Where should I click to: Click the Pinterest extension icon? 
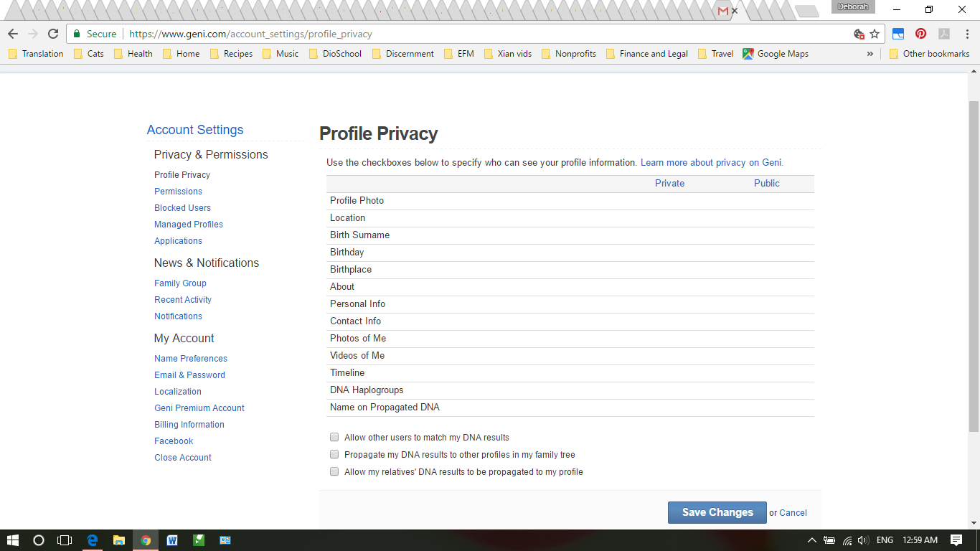pyautogui.click(x=920, y=34)
